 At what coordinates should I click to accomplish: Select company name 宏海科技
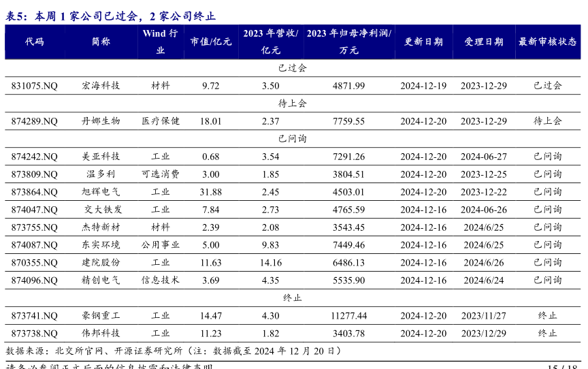[x=101, y=86]
